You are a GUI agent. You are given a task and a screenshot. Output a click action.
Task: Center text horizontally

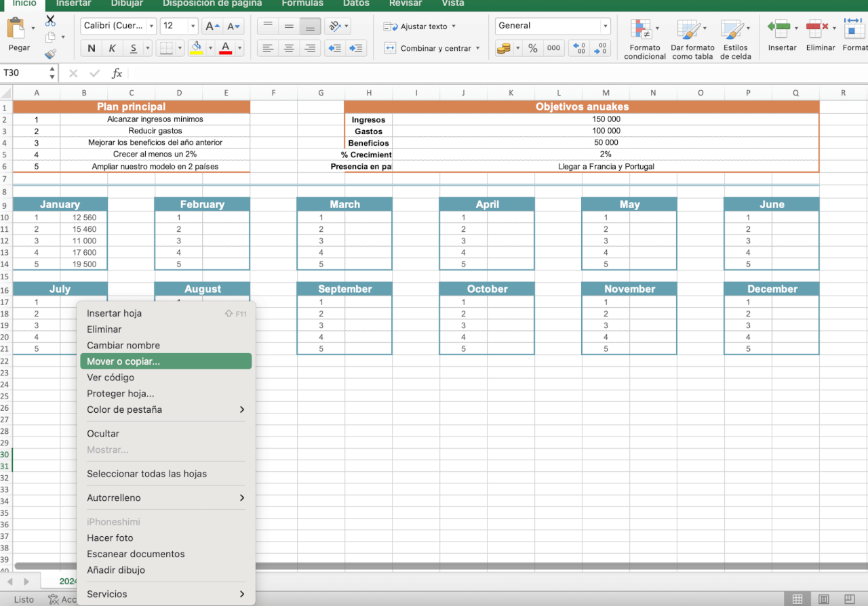pos(289,48)
